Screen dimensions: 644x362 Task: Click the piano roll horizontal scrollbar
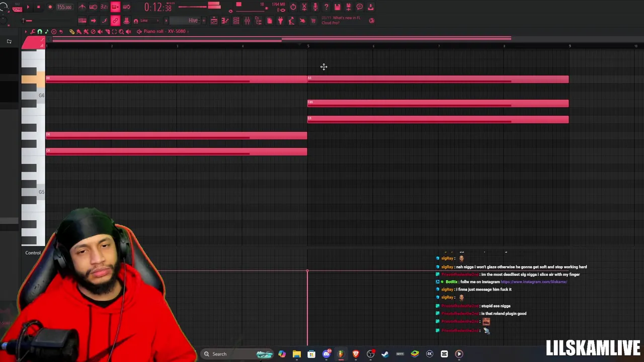click(x=282, y=38)
